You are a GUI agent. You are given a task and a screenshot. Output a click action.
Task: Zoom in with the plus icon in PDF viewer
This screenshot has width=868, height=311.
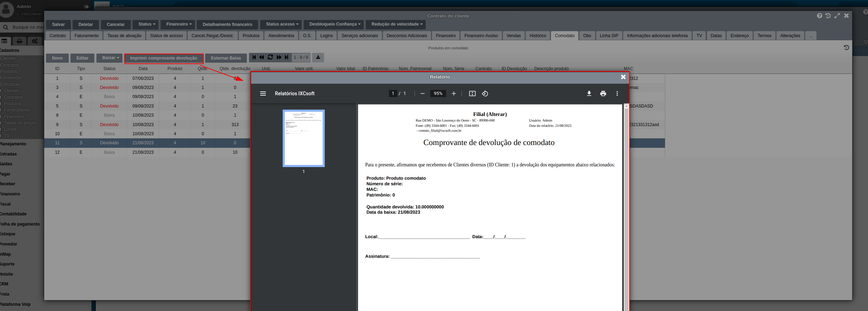click(x=454, y=94)
